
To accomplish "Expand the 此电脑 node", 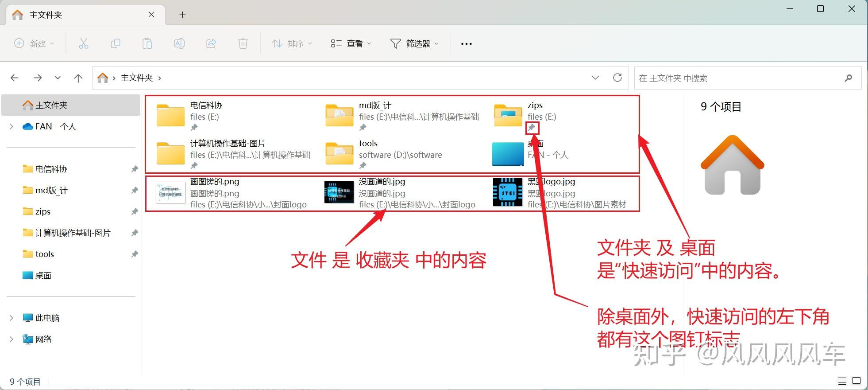I will (x=12, y=318).
